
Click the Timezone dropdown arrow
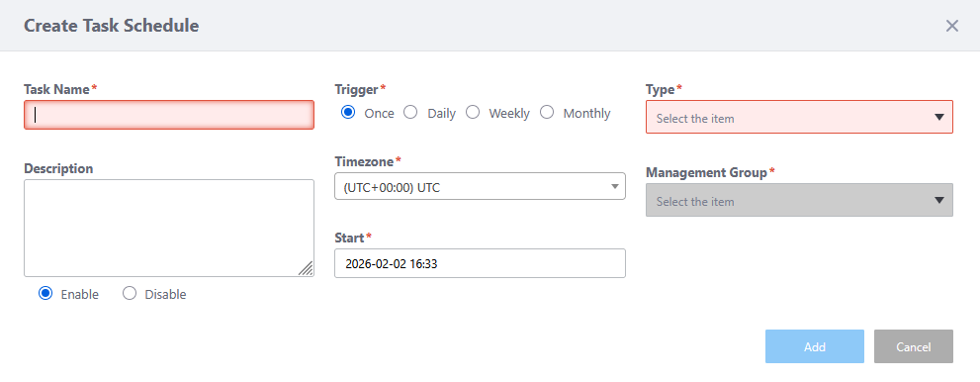[x=615, y=186]
